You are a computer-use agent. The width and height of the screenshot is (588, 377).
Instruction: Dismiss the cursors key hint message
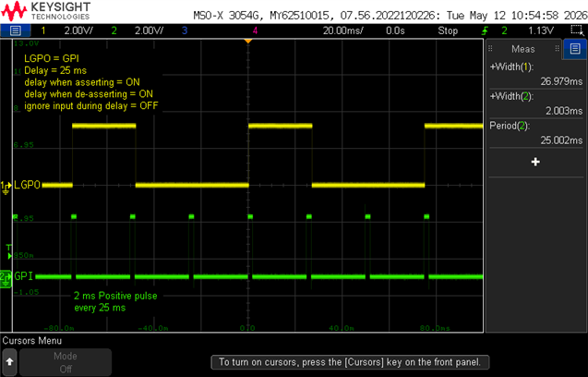click(350, 362)
